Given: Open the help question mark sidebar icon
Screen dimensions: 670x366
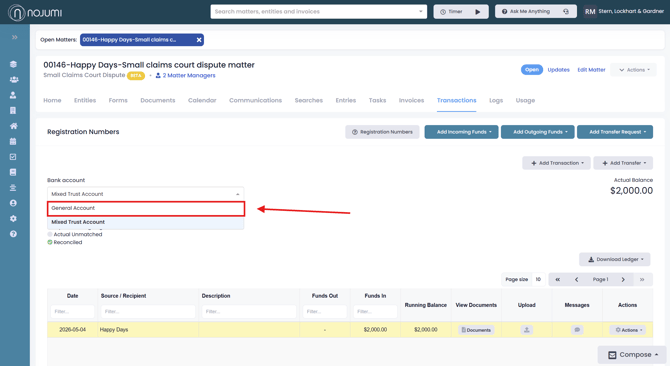Looking at the screenshot, I should point(13,234).
